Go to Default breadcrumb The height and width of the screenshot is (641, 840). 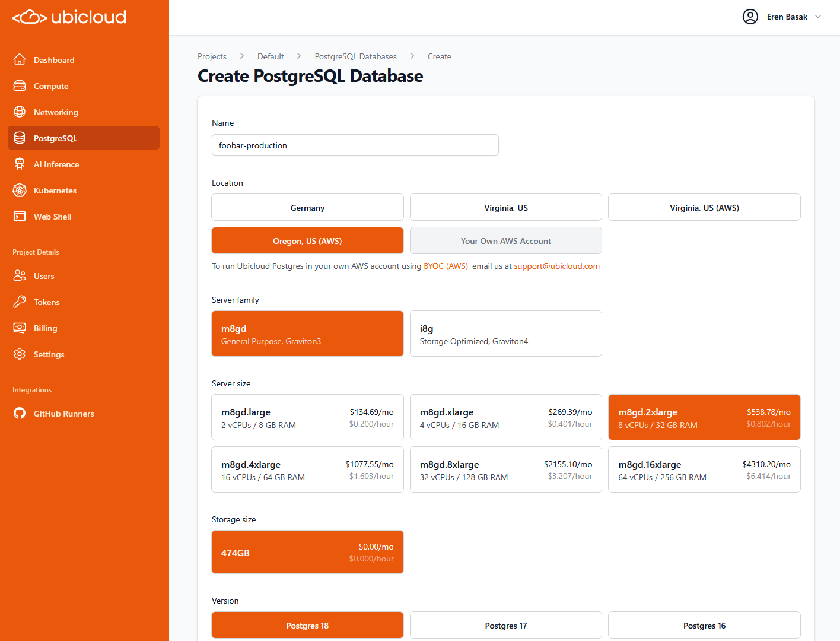click(x=271, y=56)
